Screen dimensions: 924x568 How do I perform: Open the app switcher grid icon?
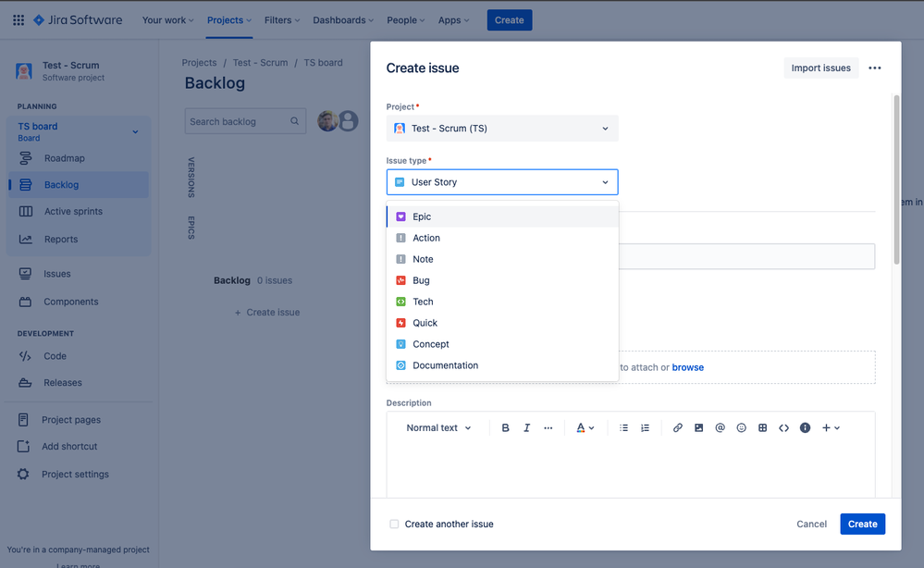coord(18,20)
